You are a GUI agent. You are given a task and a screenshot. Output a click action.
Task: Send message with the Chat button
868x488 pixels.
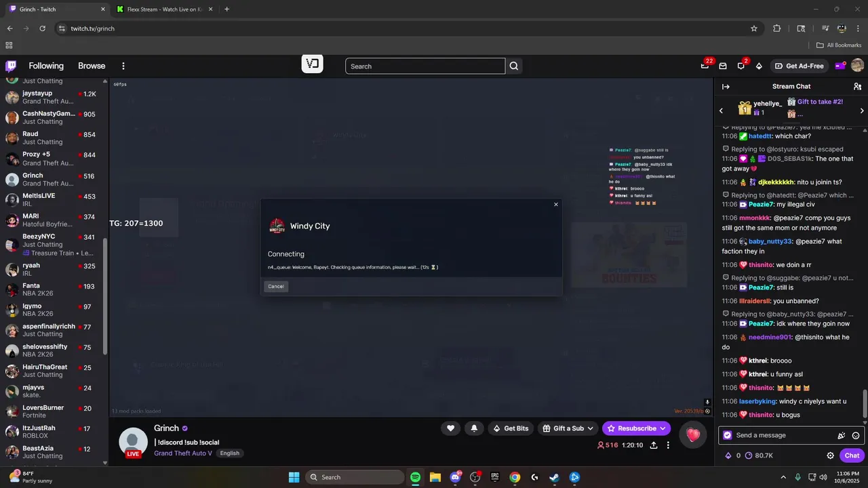pyautogui.click(x=852, y=455)
